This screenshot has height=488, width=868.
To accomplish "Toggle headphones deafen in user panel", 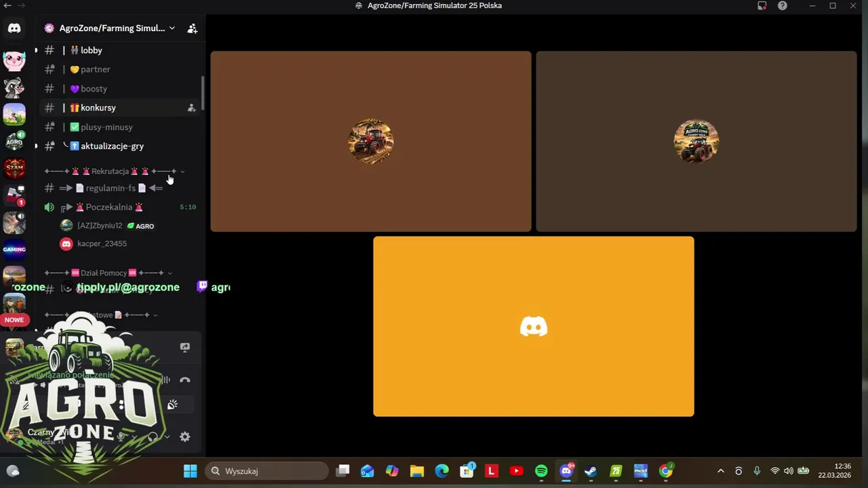I will 153,437.
